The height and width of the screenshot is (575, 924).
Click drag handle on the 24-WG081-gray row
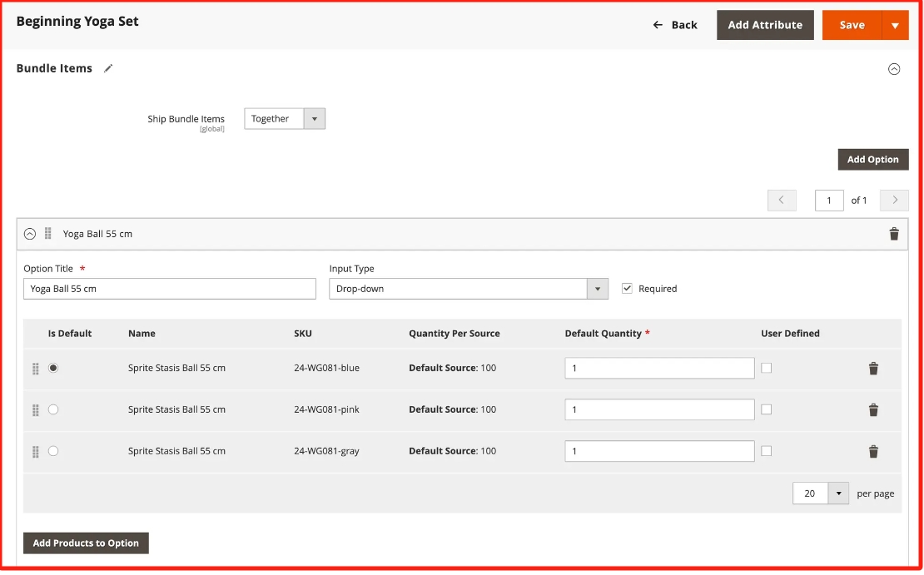(x=36, y=451)
